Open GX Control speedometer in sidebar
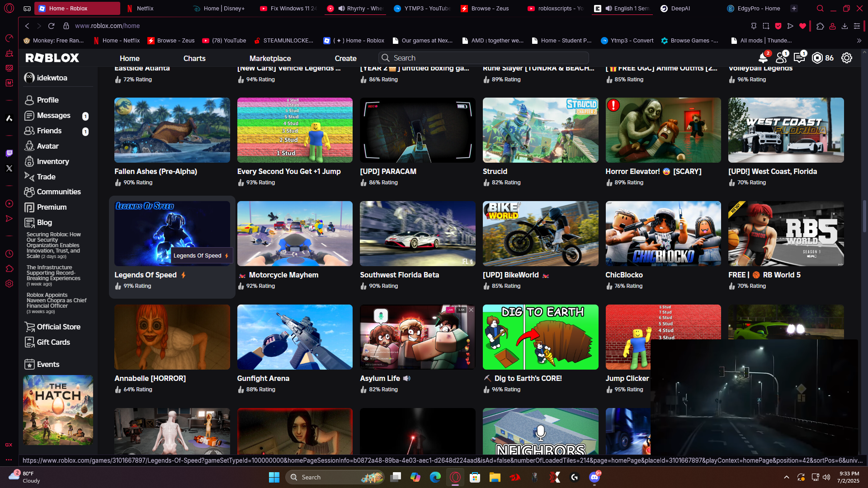This screenshot has width=868, height=488. pos(9,38)
